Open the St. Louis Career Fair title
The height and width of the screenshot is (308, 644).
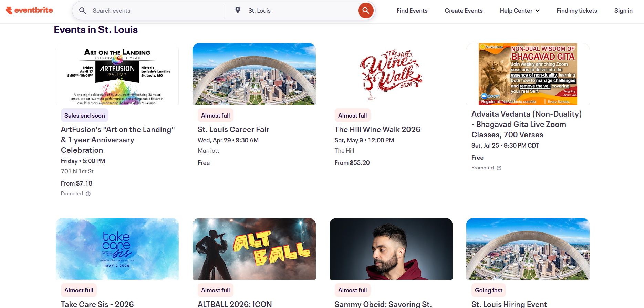233,129
